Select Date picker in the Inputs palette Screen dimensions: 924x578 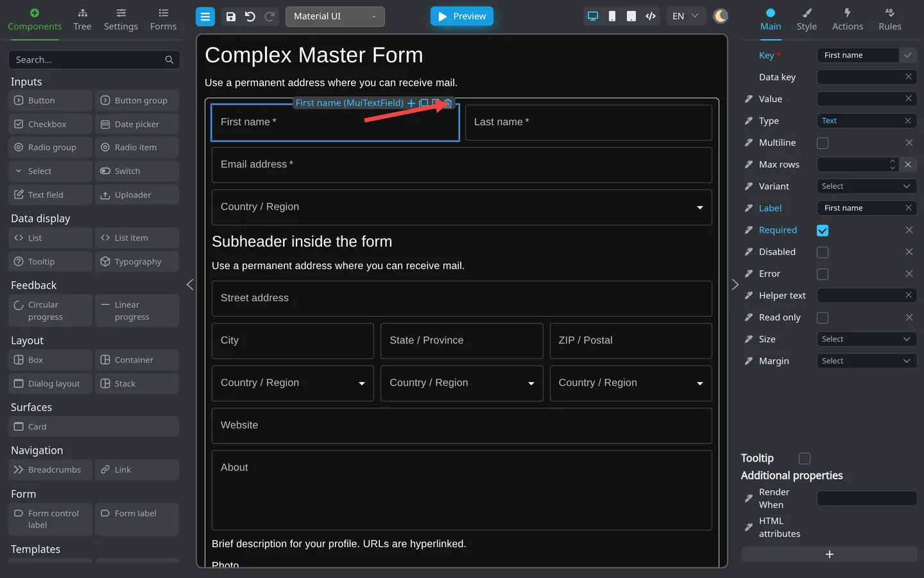(x=137, y=124)
